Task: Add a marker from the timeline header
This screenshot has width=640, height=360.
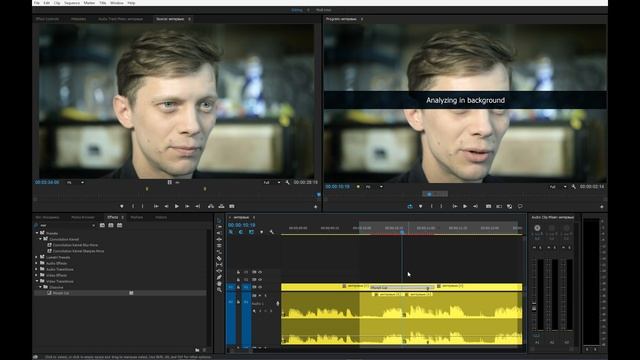Action: (x=262, y=232)
